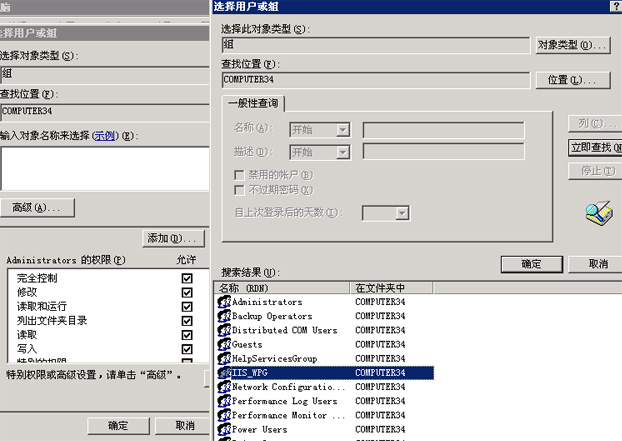Image resolution: width=622 pixels, height=441 pixels.
Task: Select the HelpServicesGroup row text
Action: click(275, 359)
